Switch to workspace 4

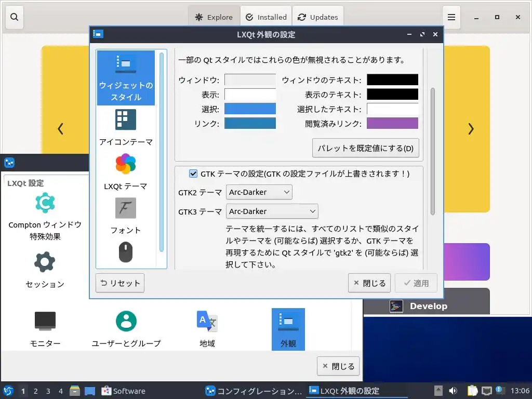coord(61,391)
